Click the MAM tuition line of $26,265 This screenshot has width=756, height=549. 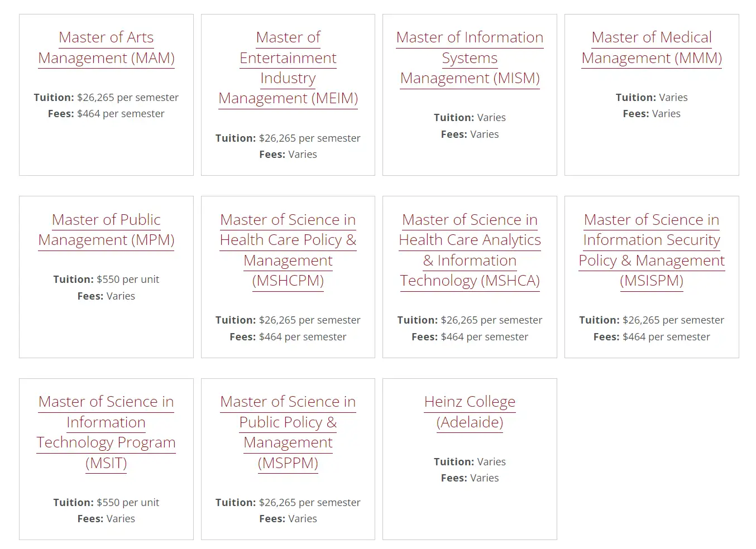coord(106,98)
